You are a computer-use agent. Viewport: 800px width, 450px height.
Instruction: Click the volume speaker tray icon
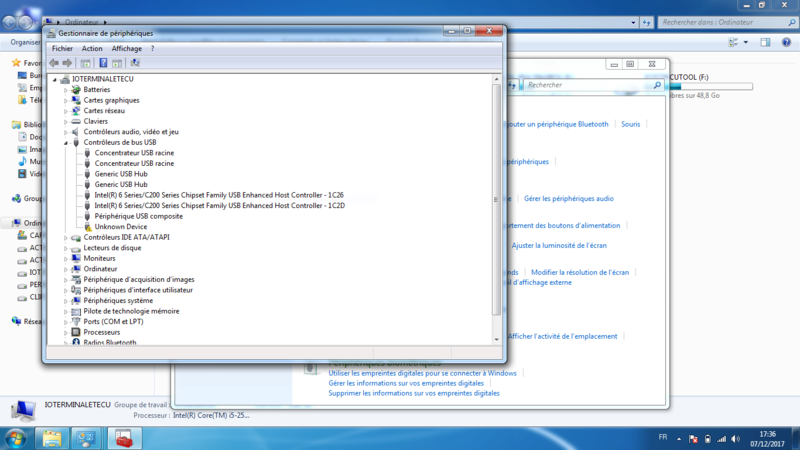735,439
